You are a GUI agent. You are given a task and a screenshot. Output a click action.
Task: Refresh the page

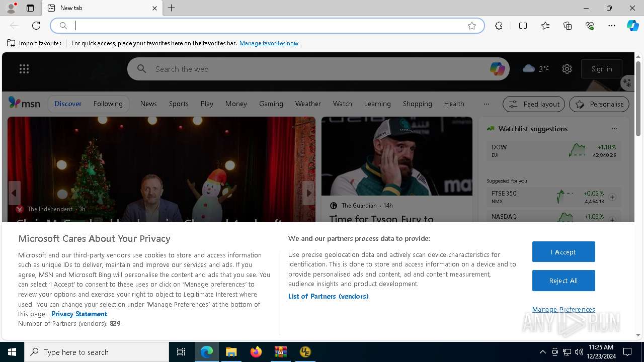(36, 26)
